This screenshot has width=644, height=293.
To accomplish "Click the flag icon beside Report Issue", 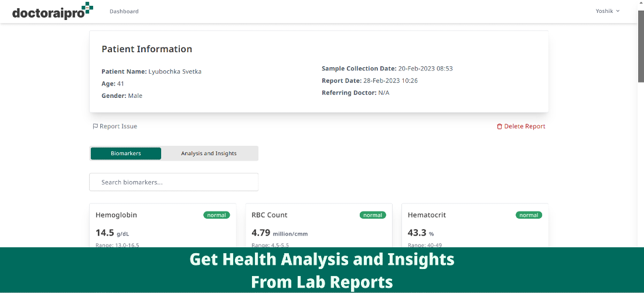I will click(96, 127).
